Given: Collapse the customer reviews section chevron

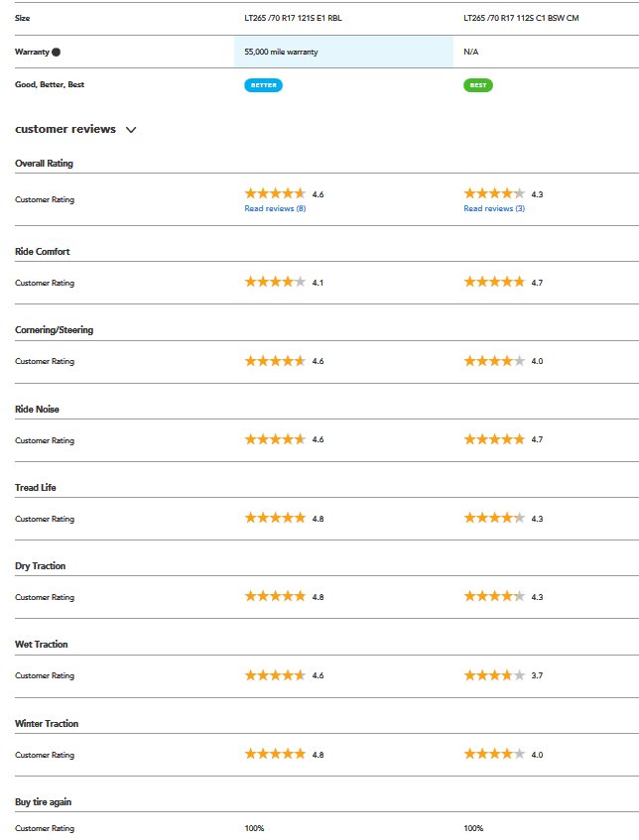Looking at the screenshot, I should coord(131,130).
